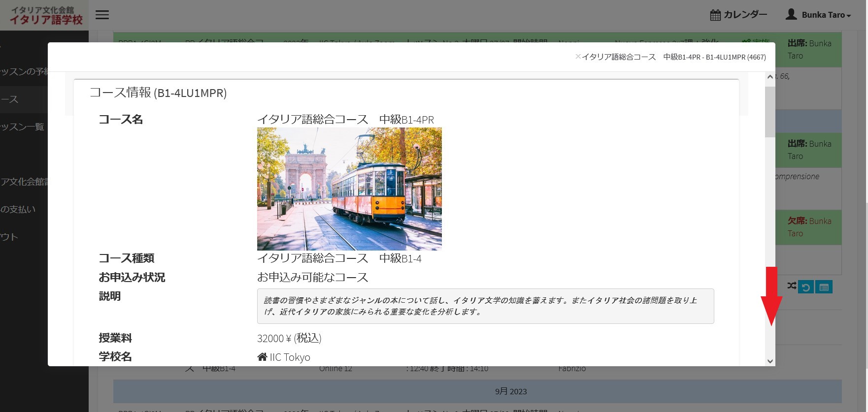This screenshot has width=868, height=412.
Task: Open the レッスン一覧 sidebar item
Action: click(x=23, y=127)
